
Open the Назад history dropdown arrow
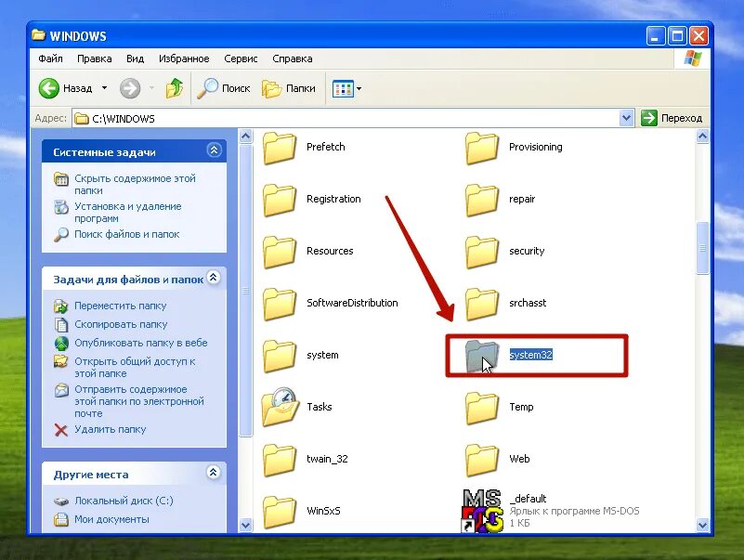click(x=104, y=88)
